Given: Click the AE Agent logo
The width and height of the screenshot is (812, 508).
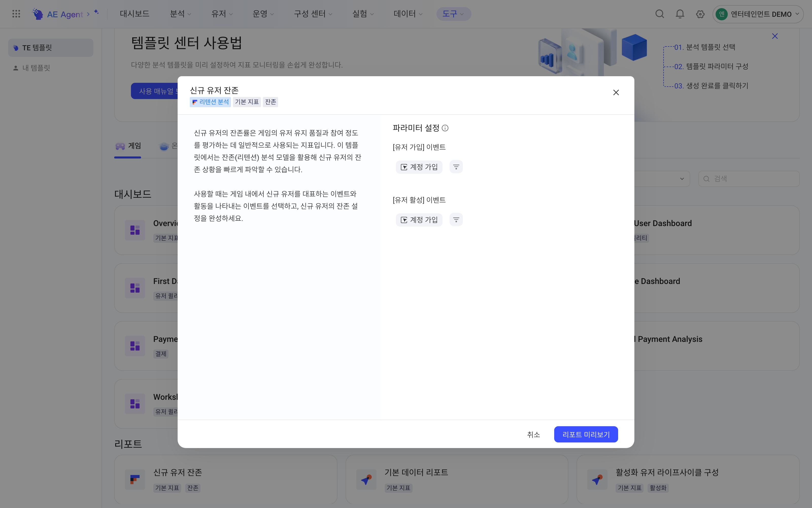Looking at the screenshot, I should (57, 14).
